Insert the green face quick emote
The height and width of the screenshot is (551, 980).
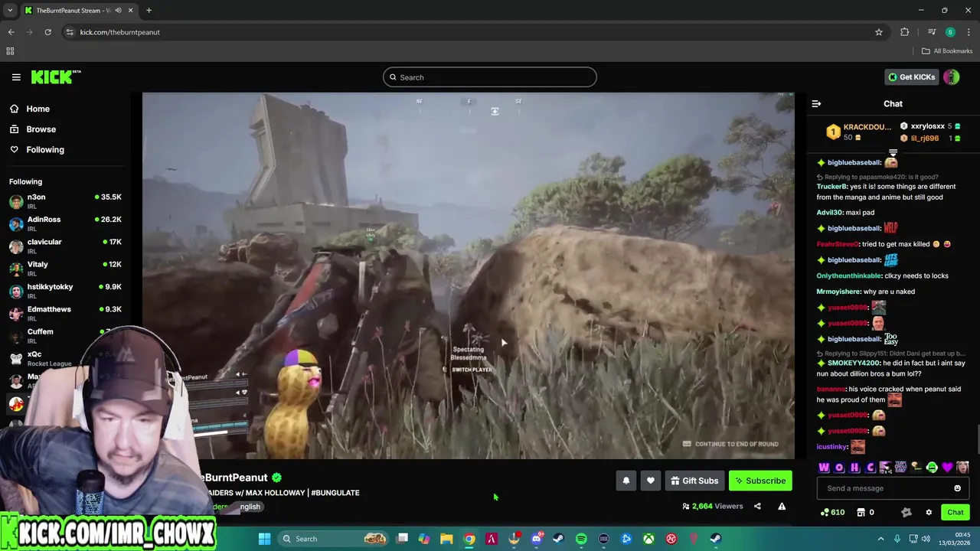click(x=932, y=468)
